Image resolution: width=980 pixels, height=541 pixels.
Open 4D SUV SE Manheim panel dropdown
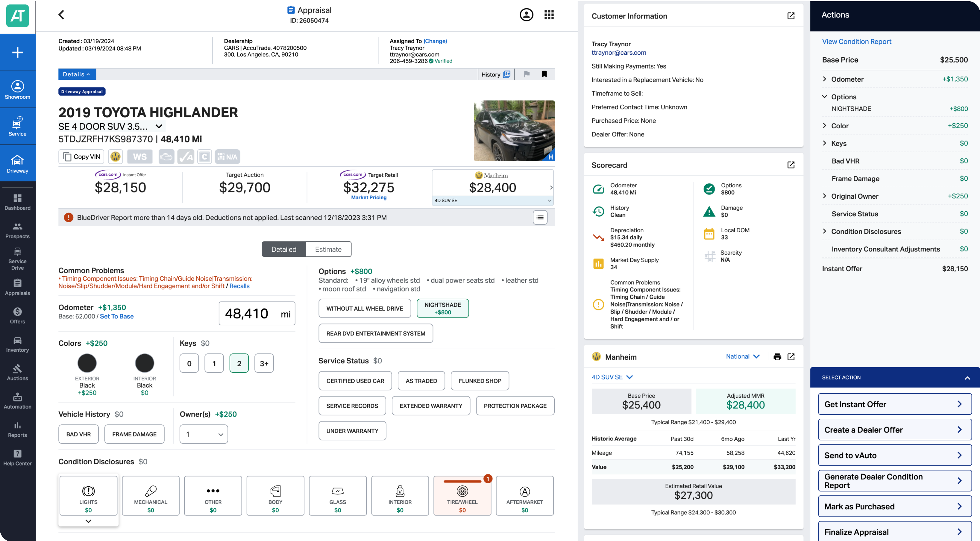coord(612,377)
